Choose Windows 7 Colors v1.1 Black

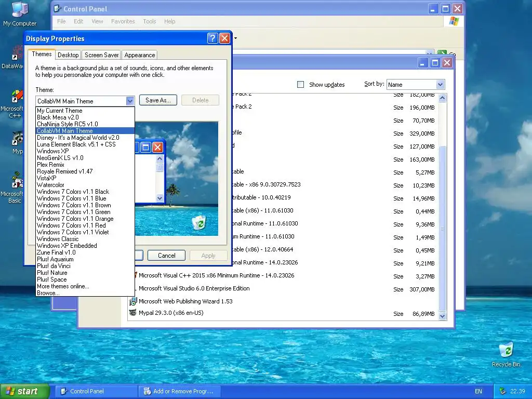(85, 192)
